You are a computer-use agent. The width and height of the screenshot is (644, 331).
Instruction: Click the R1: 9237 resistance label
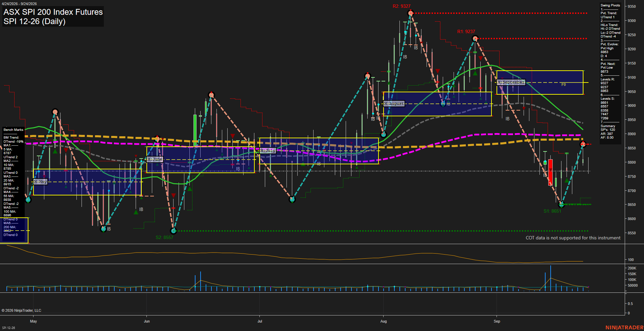466,31
